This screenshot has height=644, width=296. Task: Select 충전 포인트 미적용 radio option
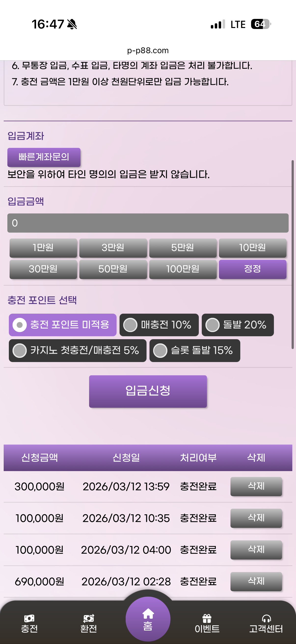point(20,325)
